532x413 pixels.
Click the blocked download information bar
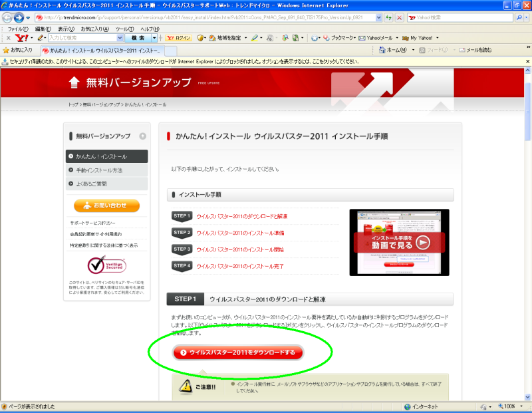coord(262,62)
